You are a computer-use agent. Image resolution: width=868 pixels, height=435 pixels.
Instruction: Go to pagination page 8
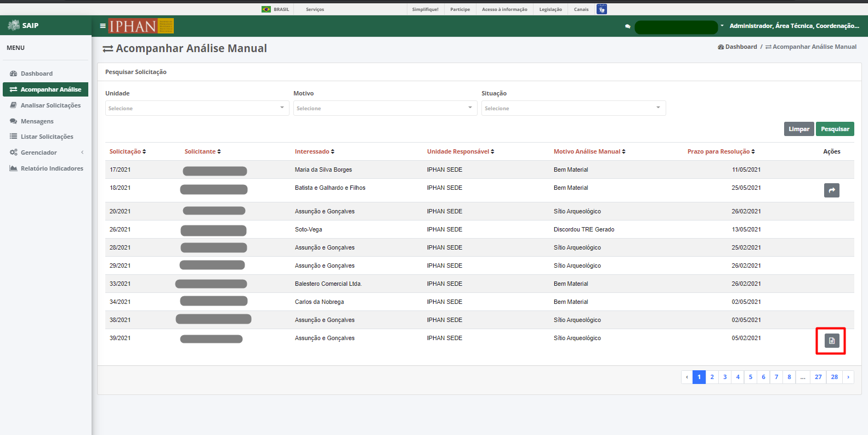[789, 377]
